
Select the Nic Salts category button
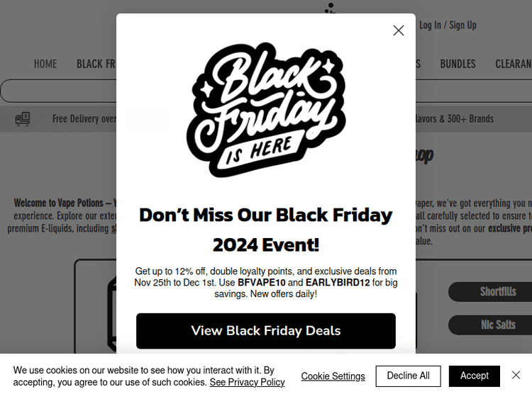click(497, 325)
